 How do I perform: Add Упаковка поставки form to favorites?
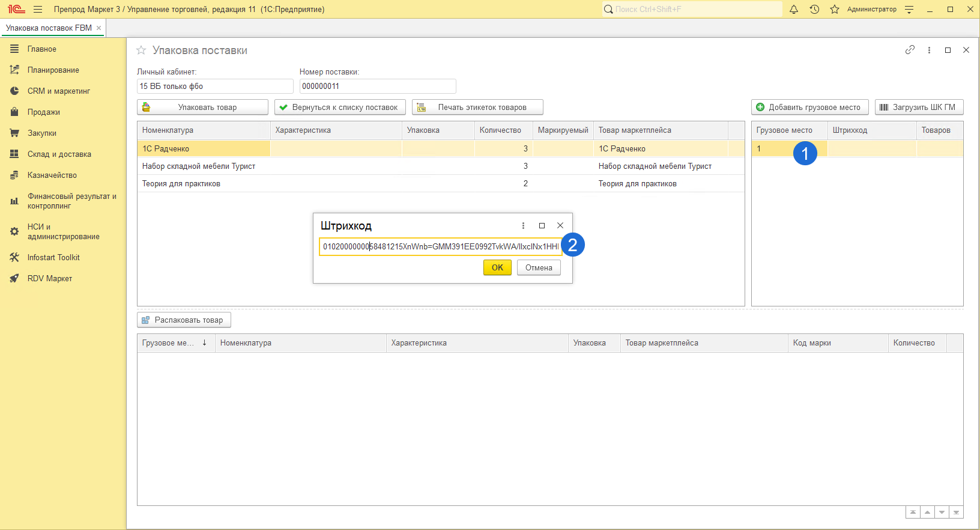click(141, 50)
